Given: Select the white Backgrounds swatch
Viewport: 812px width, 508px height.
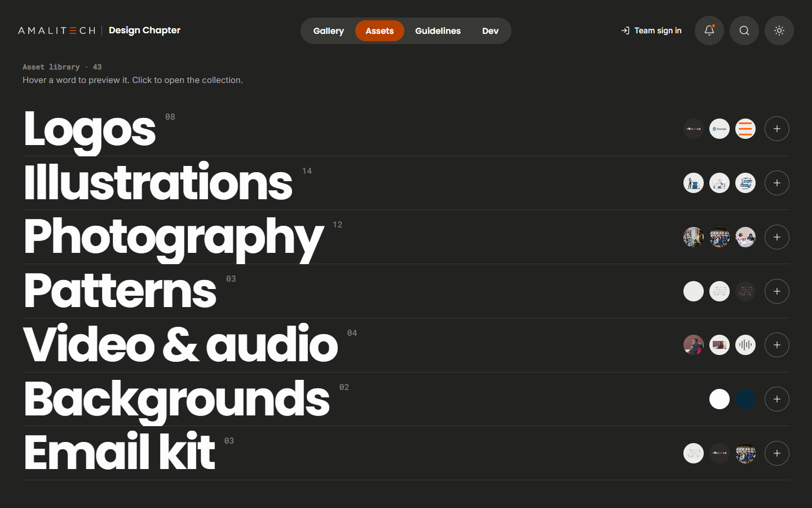Looking at the screenshot, I should pyautogui.click(x=720, y=399).
